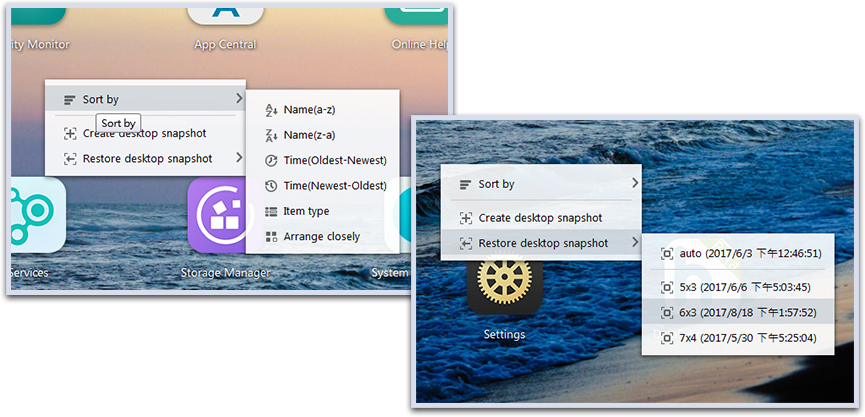Click the a-z sort icon
This screenshot has height=417, width=865.
tap(271, 110)
